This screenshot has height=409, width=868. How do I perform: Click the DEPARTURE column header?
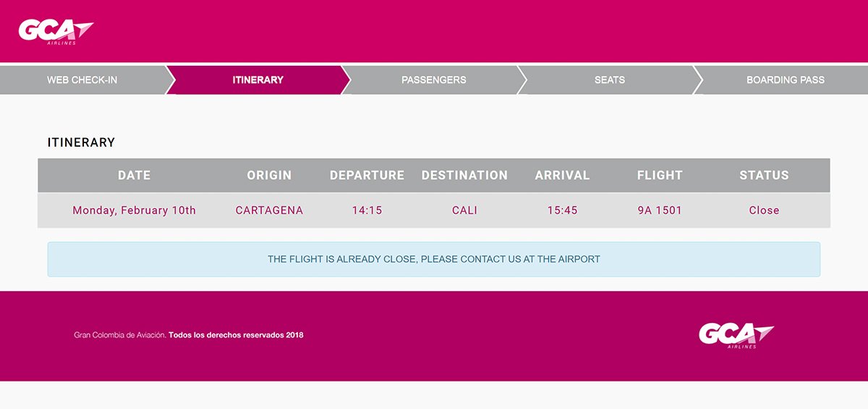(x=367, y=175)
